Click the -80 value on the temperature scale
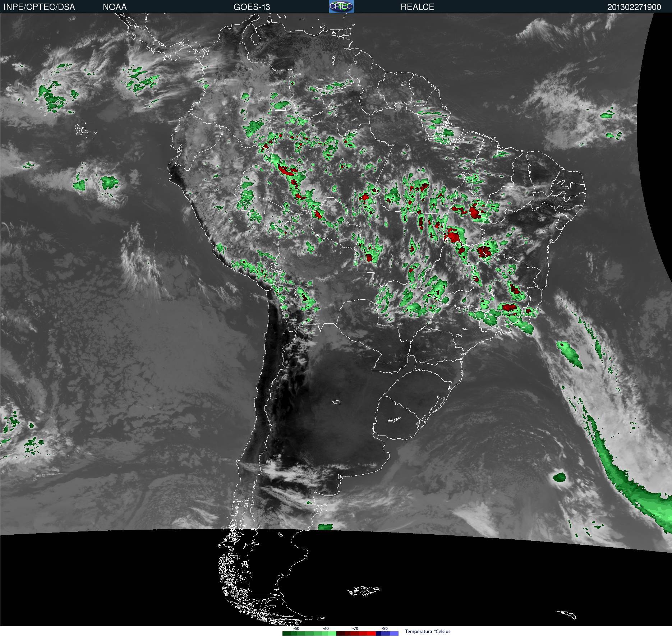 (x=385, y=628)
